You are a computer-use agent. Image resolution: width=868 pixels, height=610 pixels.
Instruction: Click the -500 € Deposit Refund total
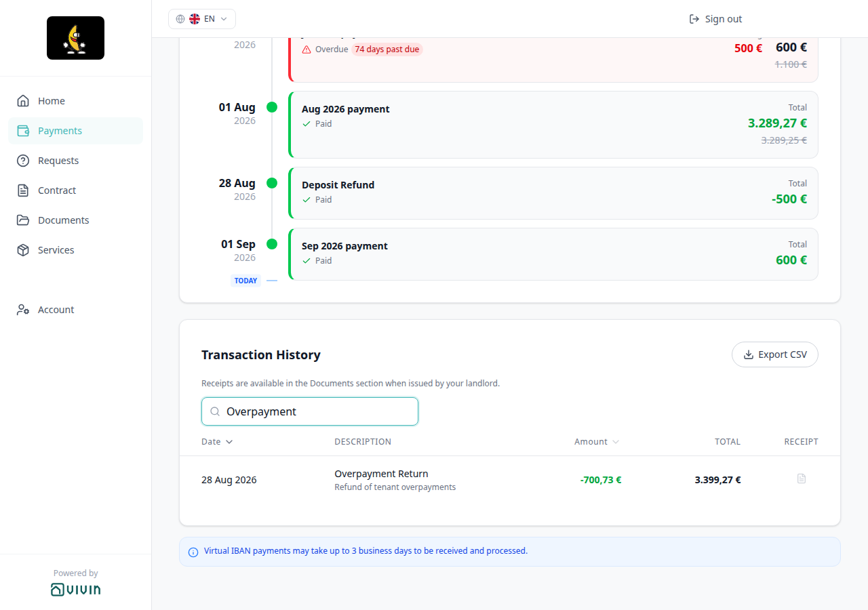point(789,199)
